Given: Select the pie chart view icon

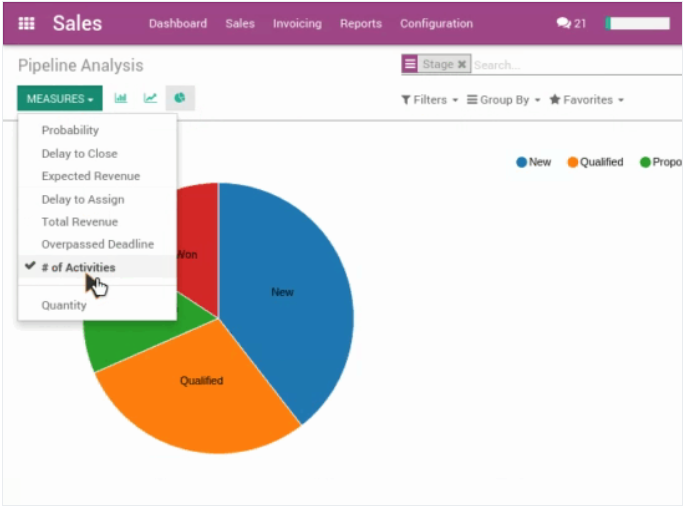Looking at the screenshot, I should [180, 98].
